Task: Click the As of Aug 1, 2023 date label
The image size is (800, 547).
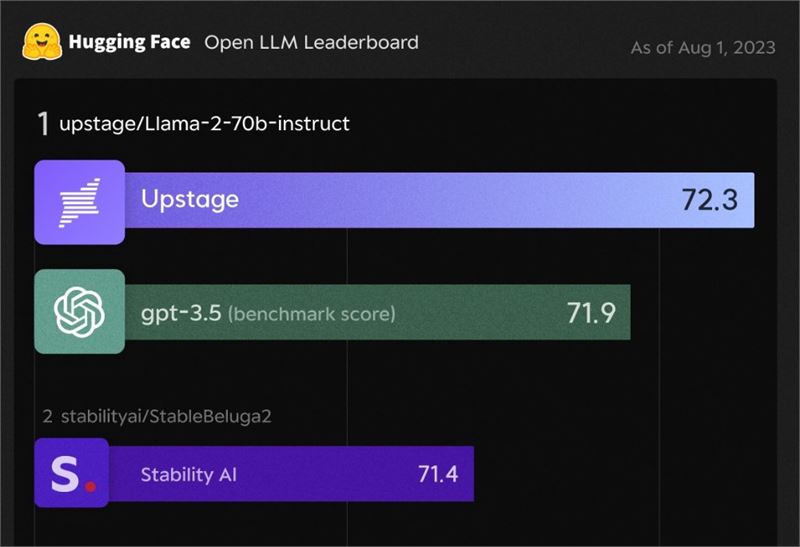Action: (703, 47)
